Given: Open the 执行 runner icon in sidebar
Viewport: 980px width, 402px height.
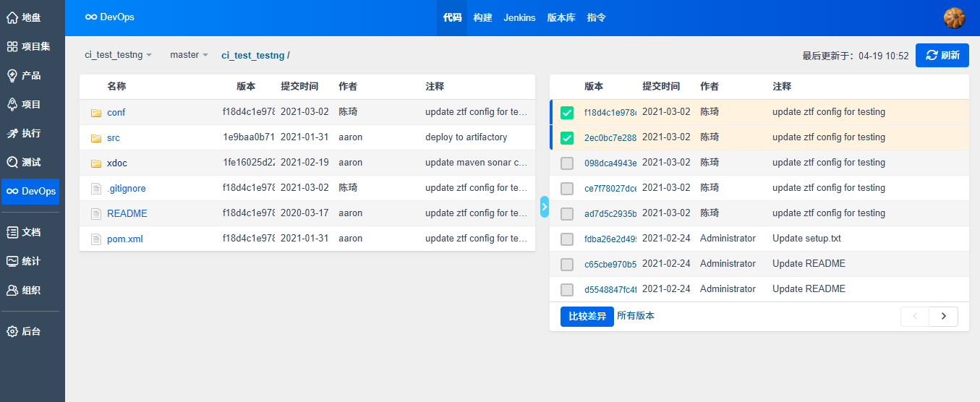Looking at the screenshot, I should click(x=12, y=133).
